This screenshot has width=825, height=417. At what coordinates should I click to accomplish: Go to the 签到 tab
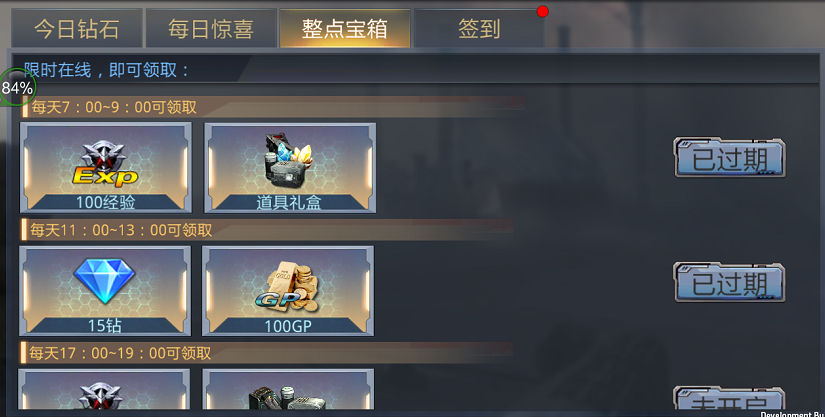479,28
